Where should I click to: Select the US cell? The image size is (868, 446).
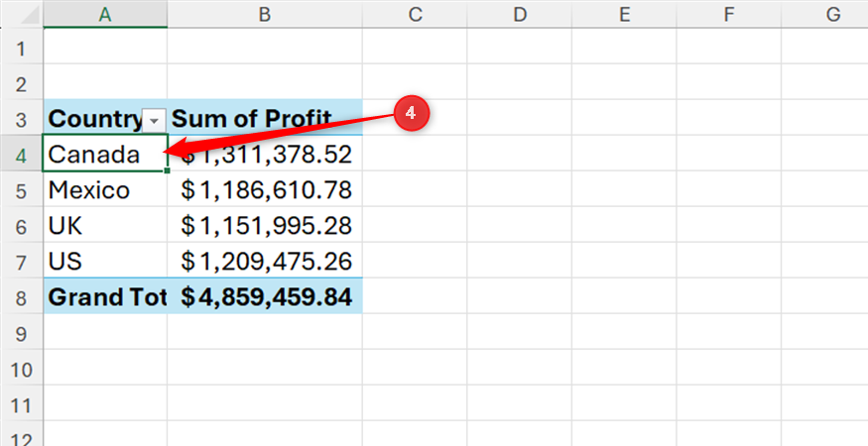(x=105, y=260)
